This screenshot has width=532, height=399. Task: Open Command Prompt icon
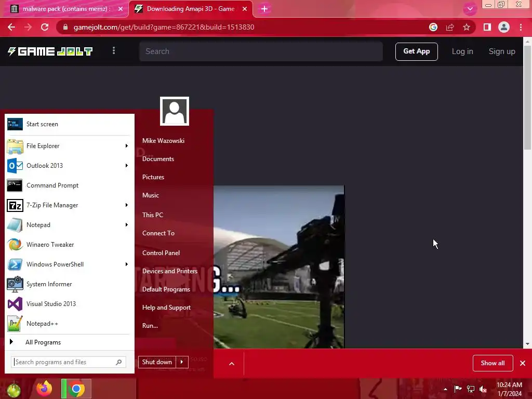point(15,185)
